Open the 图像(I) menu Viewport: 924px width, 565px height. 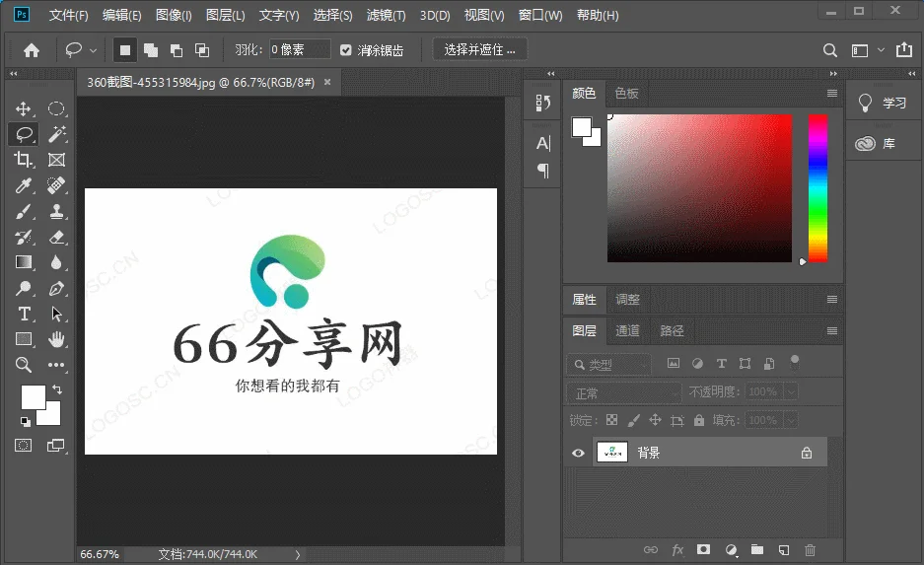click(x=174, y=16)
